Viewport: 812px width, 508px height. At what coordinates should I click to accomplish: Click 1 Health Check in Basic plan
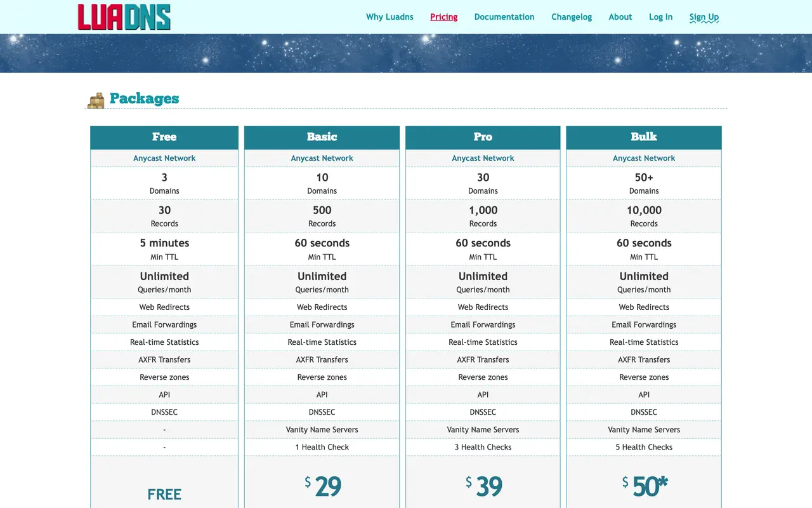pyautogui.click(x=322, y=447)
